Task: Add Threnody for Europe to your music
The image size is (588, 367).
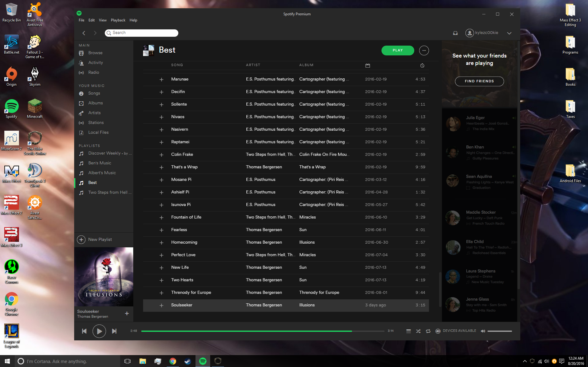Action: [x=161, y=293]
